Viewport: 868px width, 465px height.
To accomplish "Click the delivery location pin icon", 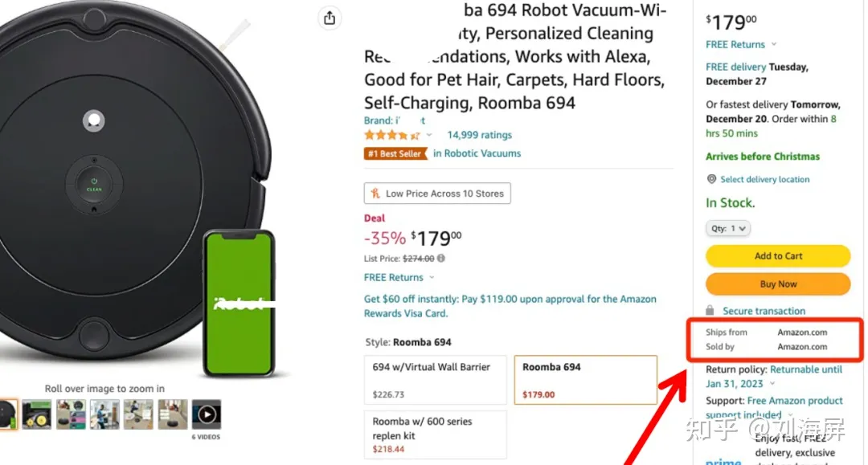I will pyautogui.click(x=711, y=179).
